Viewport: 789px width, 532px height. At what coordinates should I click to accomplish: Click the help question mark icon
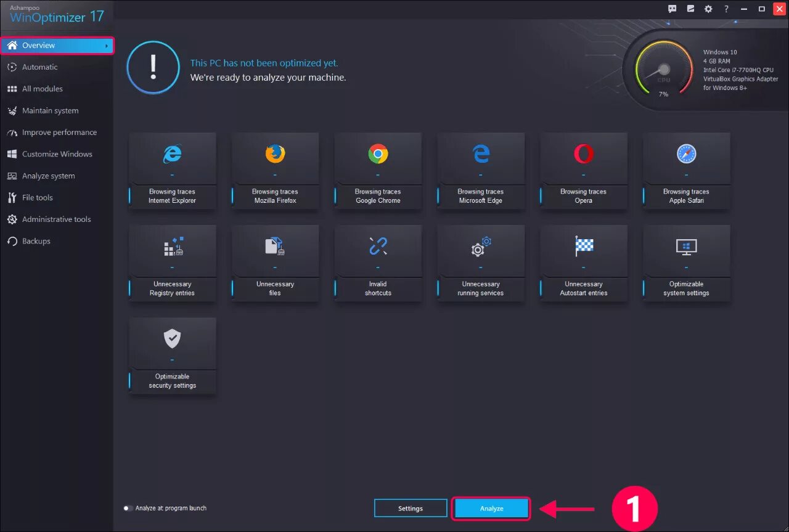(726, 9)
